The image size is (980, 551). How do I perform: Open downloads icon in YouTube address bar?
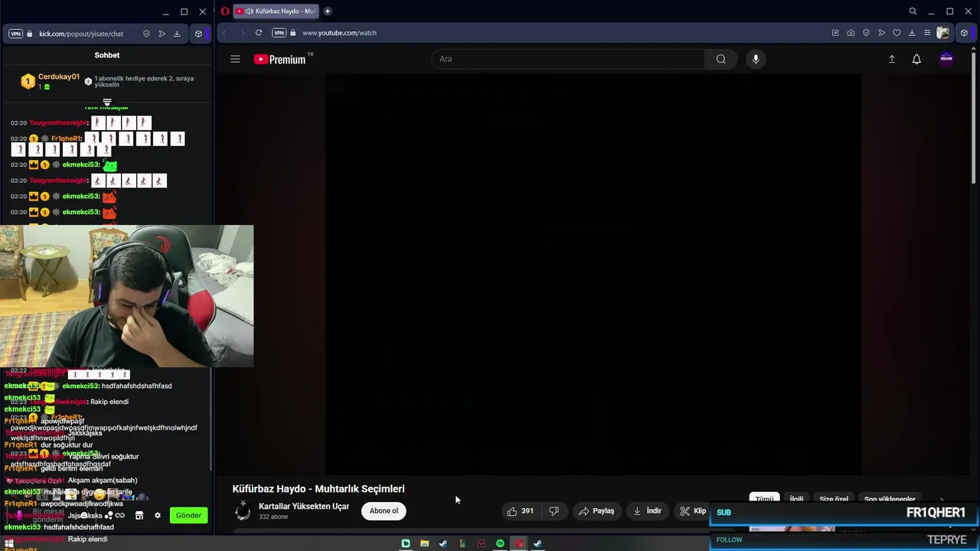point(912,33)
